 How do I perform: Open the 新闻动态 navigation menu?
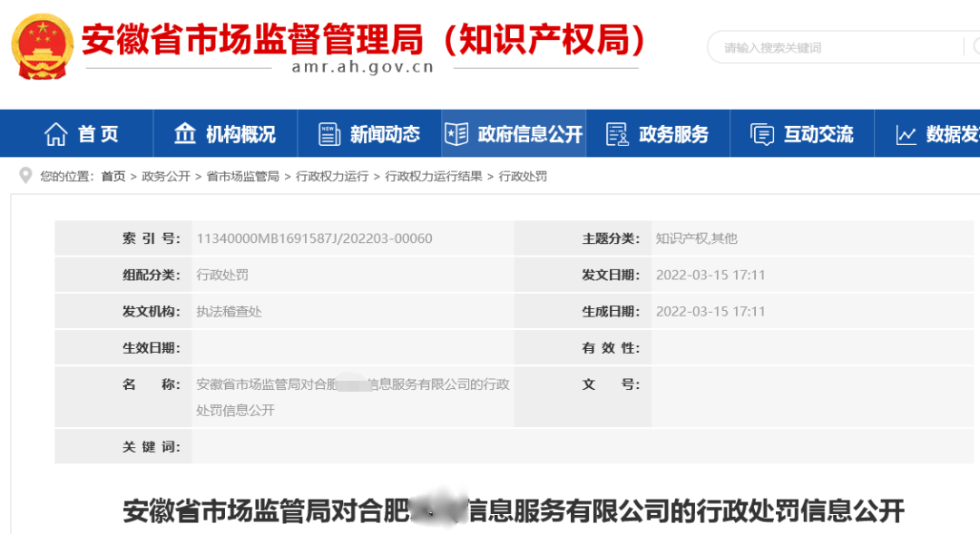point(385,134)
